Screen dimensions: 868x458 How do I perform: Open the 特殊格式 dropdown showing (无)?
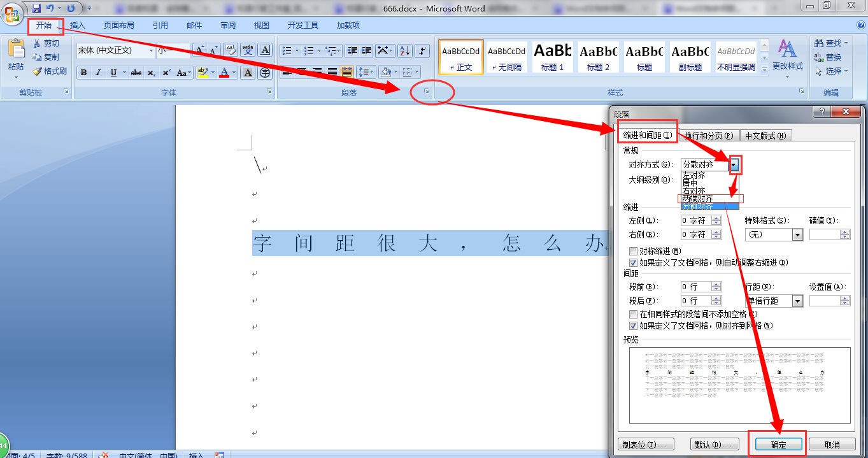797,234
